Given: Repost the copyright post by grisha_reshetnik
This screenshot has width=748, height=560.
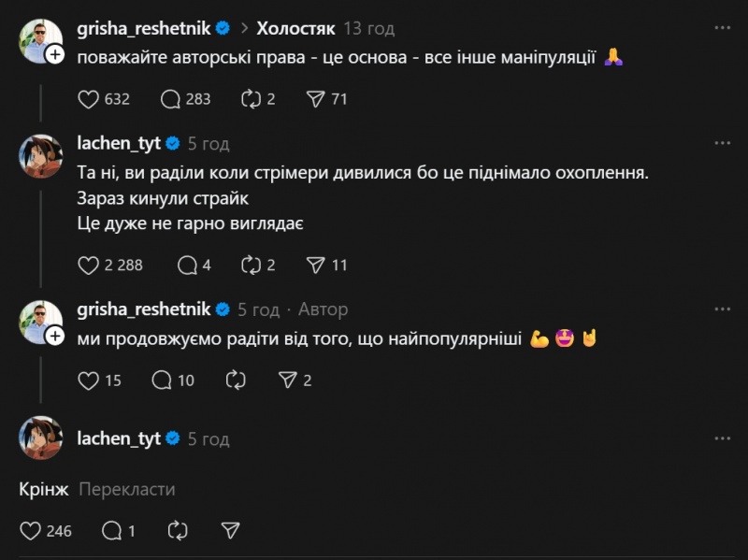Looking at the screenshot, I should coord(251,98).
